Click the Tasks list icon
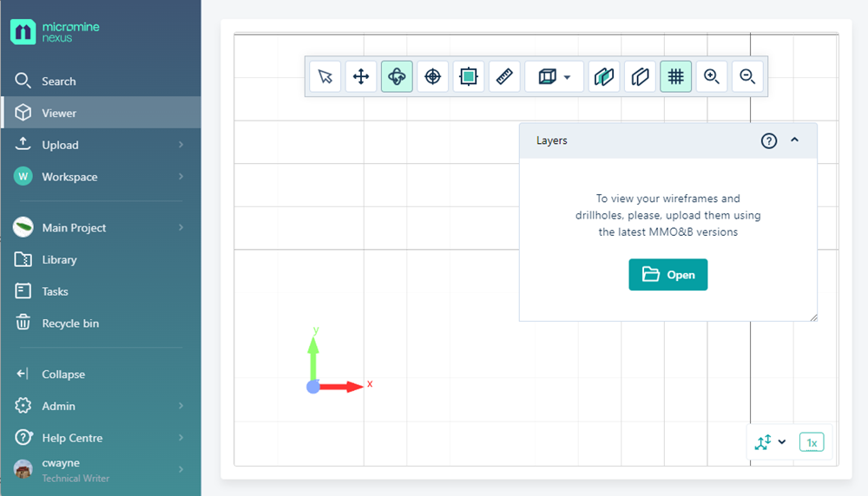The height and width of the screenshot is (496, 868). click(x=23, y=290)
